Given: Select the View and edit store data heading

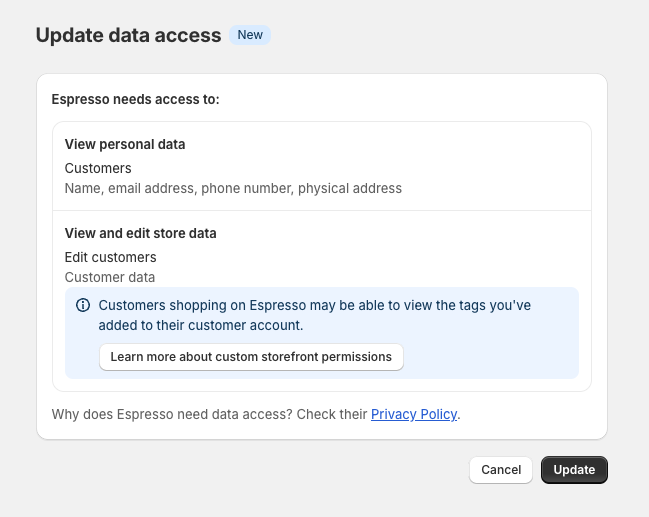Looking at the screenshot, I should [x=141, y=233].
